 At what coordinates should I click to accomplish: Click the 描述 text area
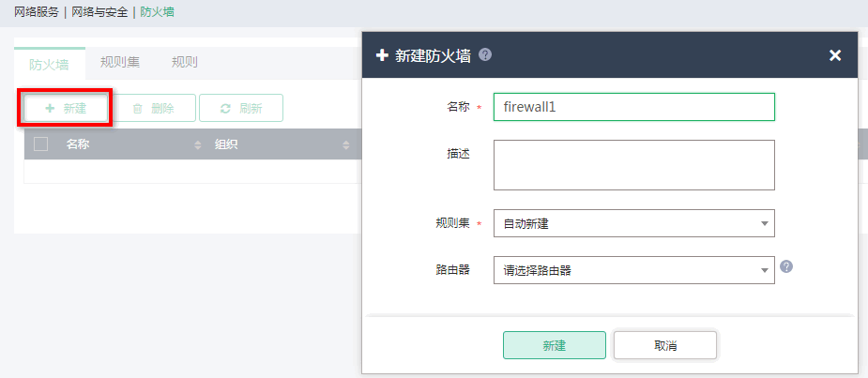[x=633, y=165]
